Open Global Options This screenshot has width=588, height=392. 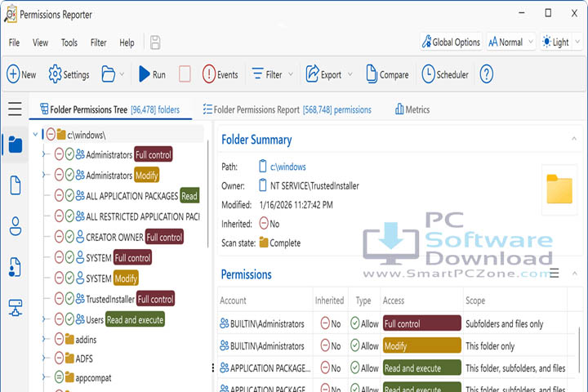point(451,42)
